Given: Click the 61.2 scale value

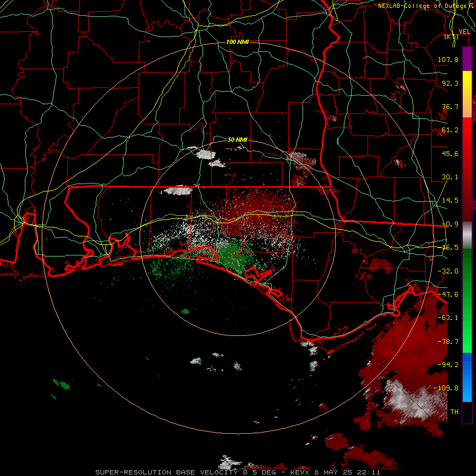Looking at the screenshot, I should 450,130.
